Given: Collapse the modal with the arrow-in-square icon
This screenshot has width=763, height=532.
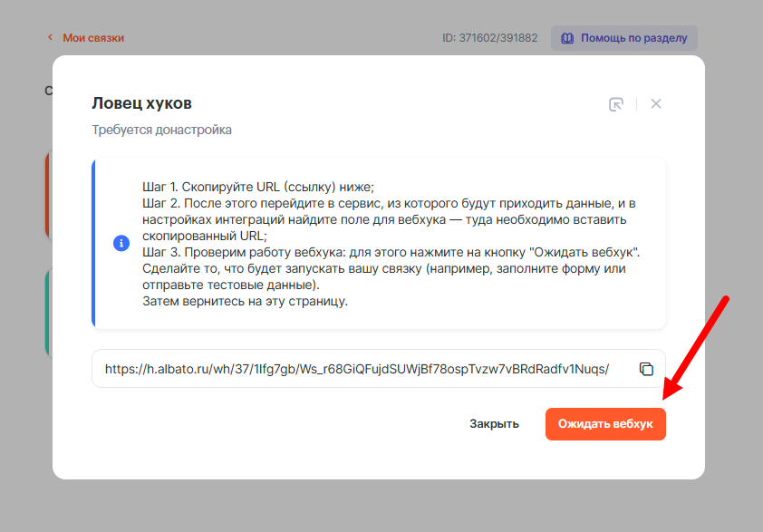Looking at the screenshot, I should click(616, 104).
